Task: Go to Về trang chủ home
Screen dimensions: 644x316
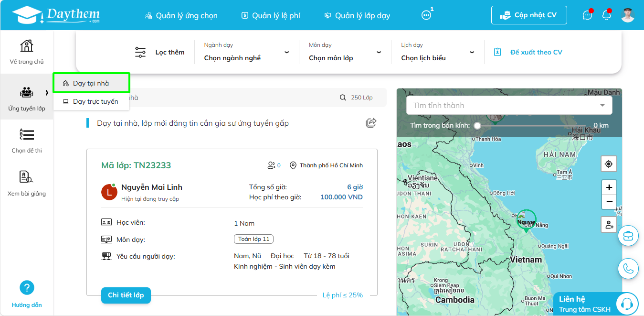Action: (27, 52)
